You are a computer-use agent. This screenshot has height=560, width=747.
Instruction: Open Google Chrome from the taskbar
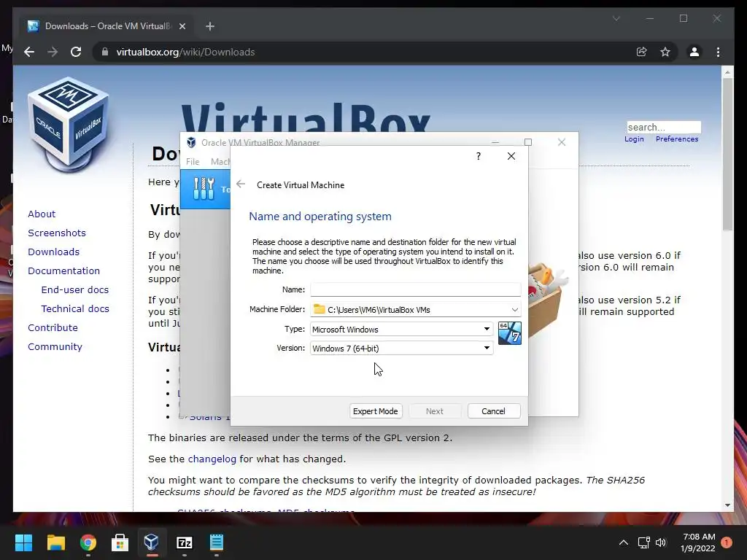point(88,542)
